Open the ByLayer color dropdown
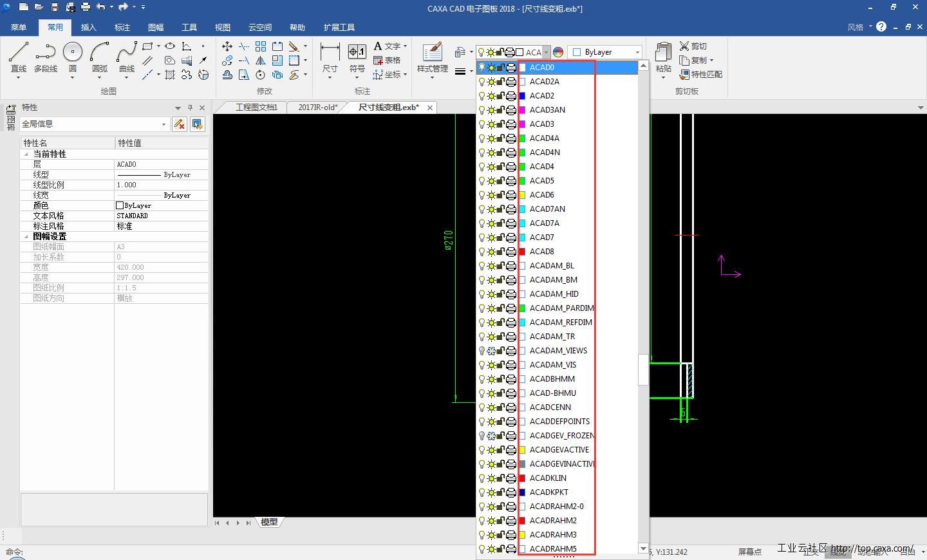 coord(637,52)
